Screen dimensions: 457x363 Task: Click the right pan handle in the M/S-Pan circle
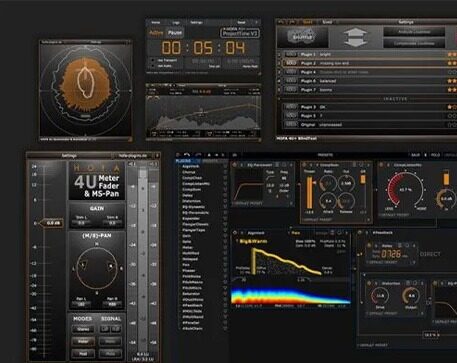coord(111,267)
